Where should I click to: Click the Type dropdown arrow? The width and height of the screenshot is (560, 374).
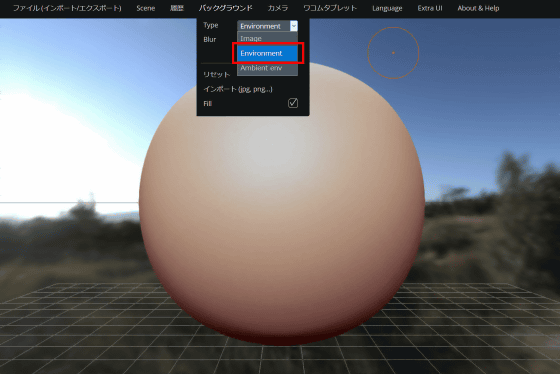click(294, 26)
